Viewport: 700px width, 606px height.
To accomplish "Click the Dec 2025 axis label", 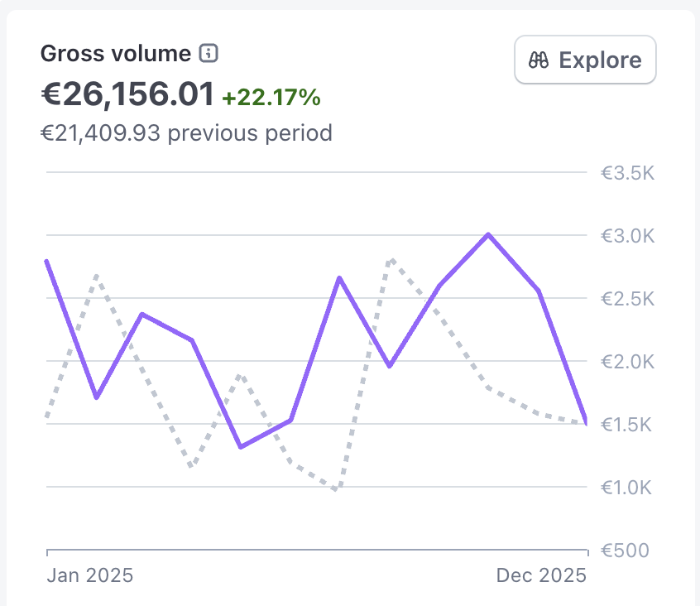I will tap(541, 575).
